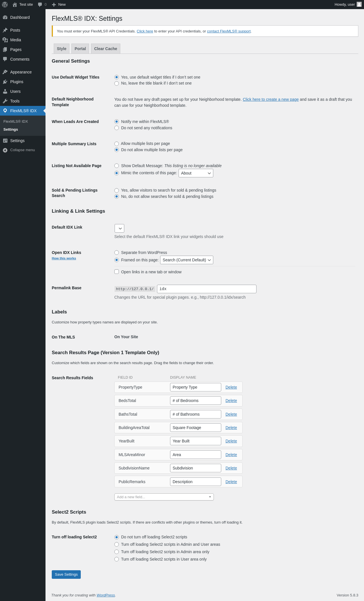Click the Collapse menu arrow icon
Image resolution: width=364 pixels, height=601 pixels.
pyautogui.click(x=5, y=150)
